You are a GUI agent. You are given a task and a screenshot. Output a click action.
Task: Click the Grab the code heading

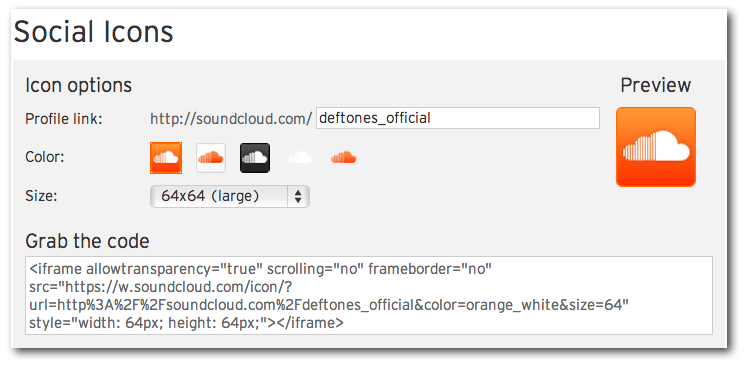tap(87, 241)
